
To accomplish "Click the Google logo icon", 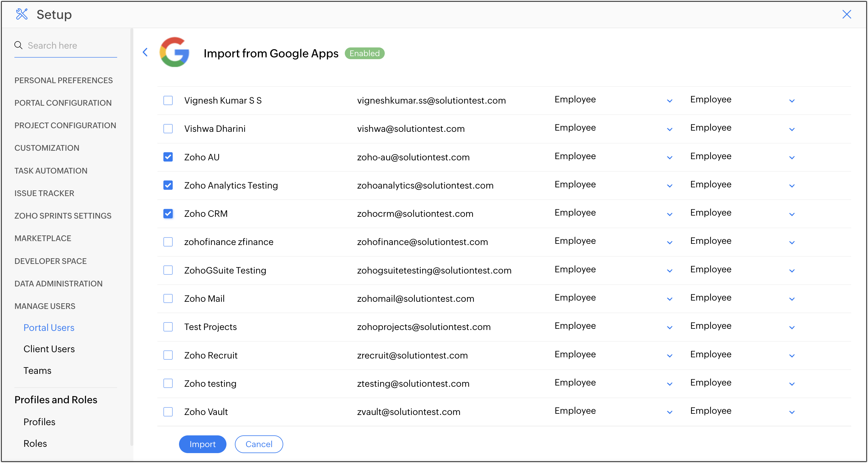I will click(x=174, y=52).
